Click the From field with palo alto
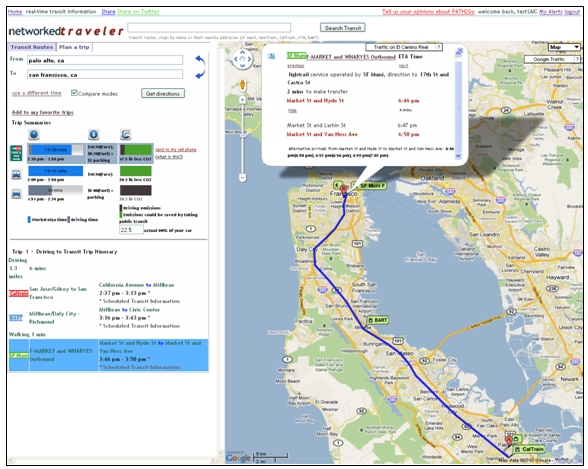The image size is (588, 469). point(105,60)
